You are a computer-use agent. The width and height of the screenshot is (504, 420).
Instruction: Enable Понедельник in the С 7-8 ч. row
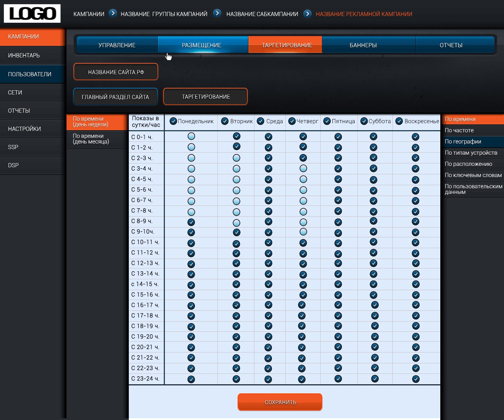coord(191,212)
